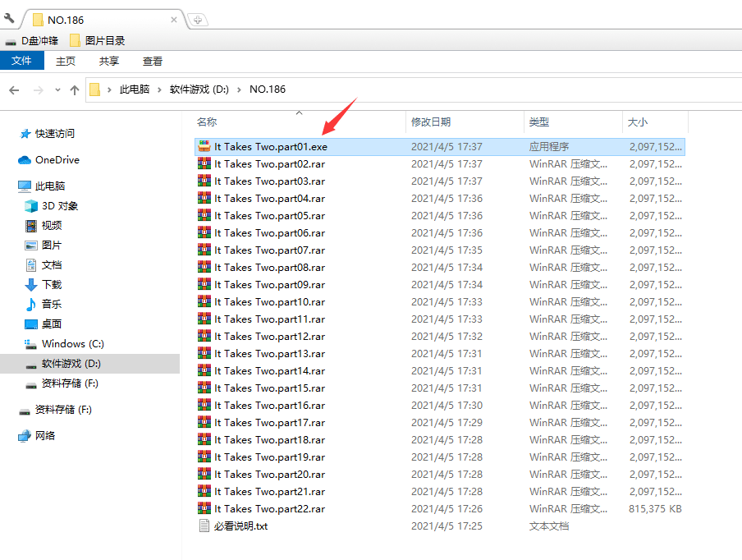Open 桌面 folder in sidebar

pos(52,324)
